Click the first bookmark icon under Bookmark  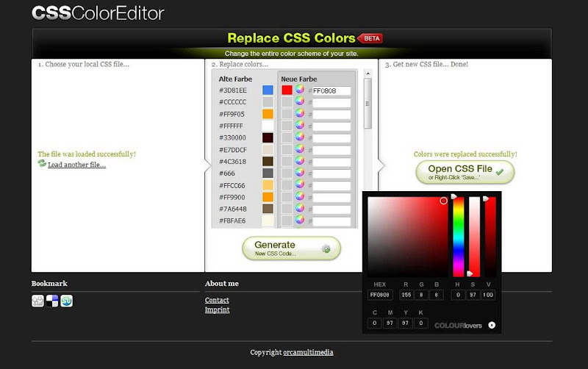tap(37, 301)
